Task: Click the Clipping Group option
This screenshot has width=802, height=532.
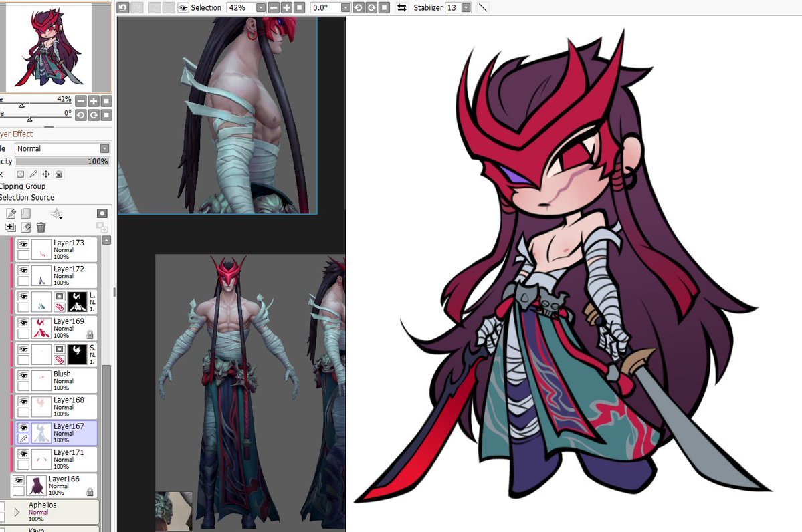Action: 23,186
